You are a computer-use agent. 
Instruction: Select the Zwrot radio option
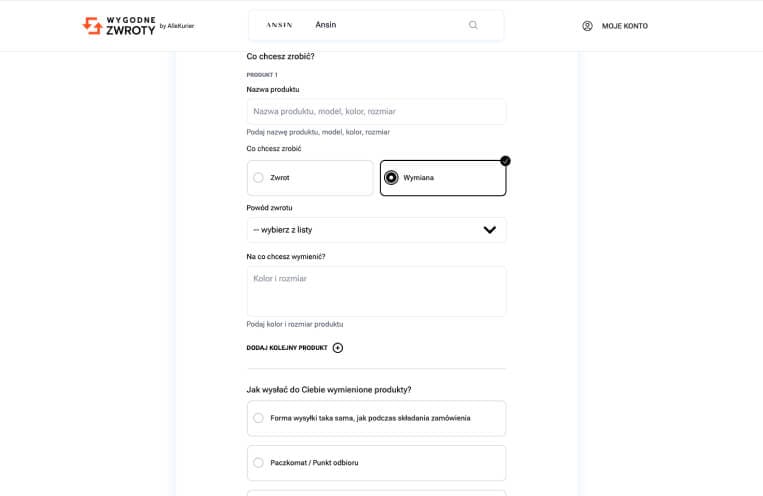point(258,178)
